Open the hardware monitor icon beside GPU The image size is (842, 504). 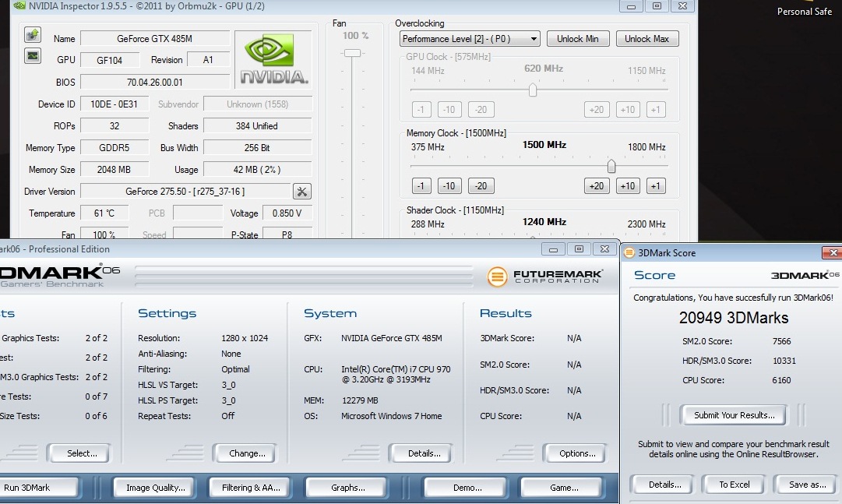click(33, 56)
